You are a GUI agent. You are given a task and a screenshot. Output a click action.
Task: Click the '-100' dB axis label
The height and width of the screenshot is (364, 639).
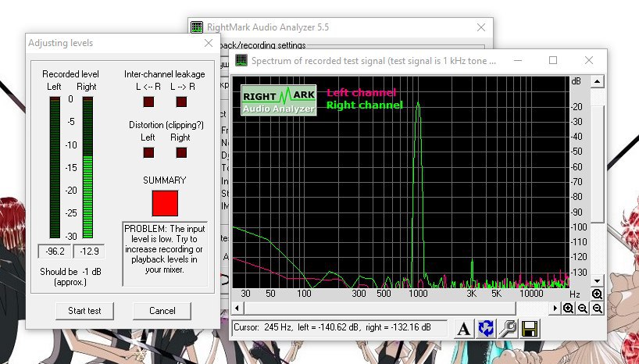click(578, 227)
